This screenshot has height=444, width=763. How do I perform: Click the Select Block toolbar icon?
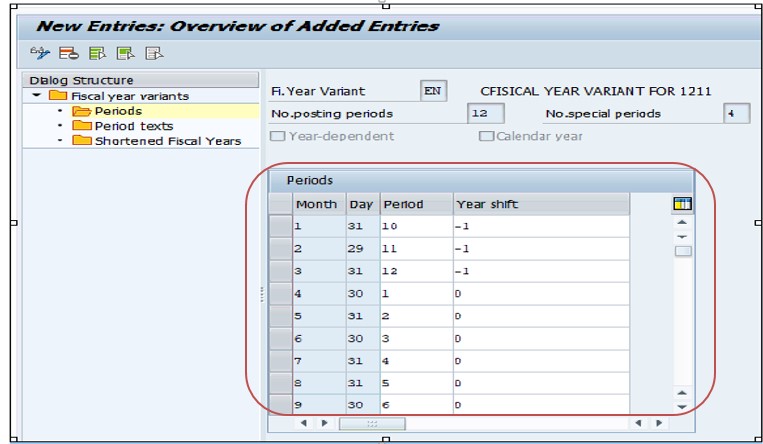point(126,53)
